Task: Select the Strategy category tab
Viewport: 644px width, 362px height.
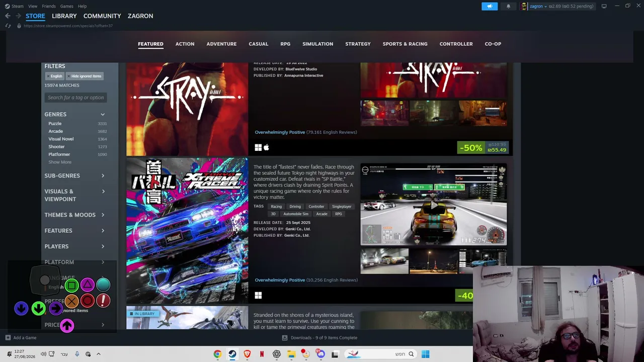Action: 358,44
